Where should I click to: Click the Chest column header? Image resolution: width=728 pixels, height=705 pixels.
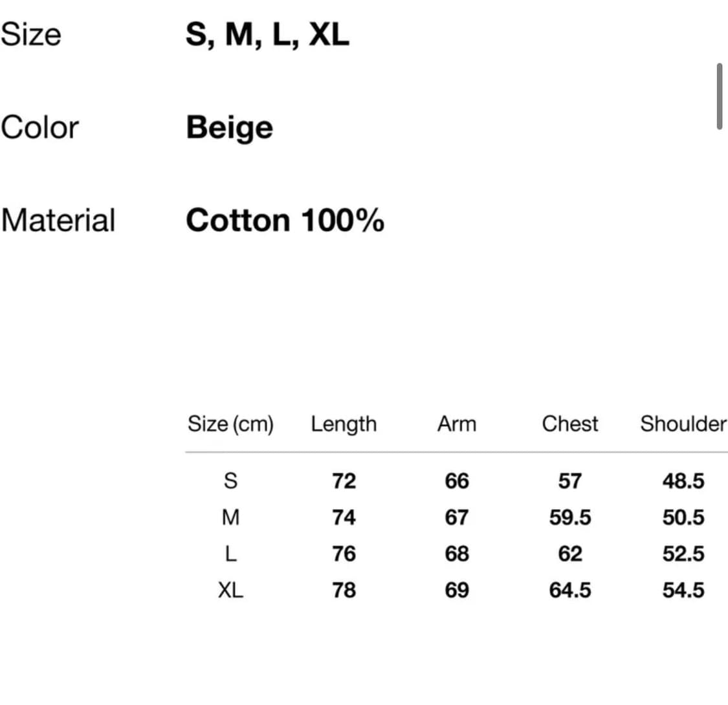click(x=570, y=424)
